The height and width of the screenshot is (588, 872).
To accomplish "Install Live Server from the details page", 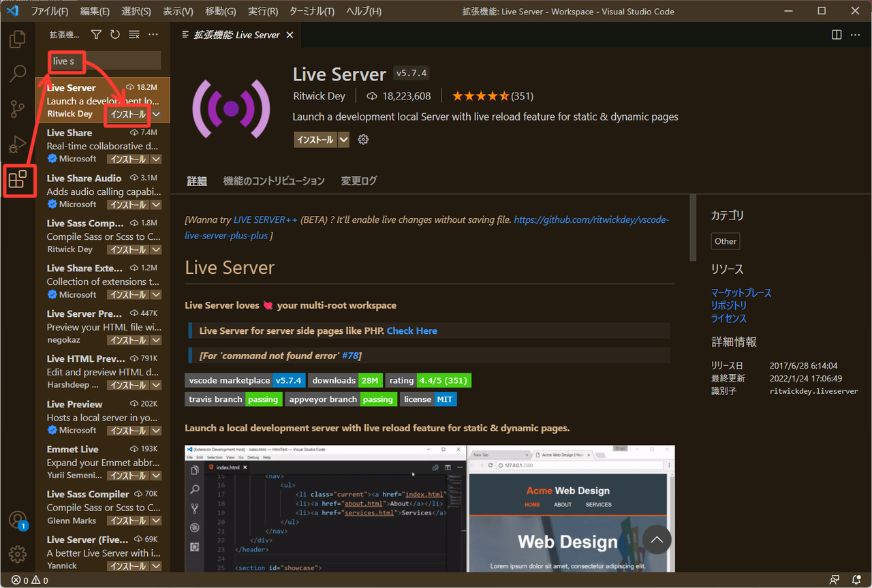I will pyautogui.click(x=315, y=140).
